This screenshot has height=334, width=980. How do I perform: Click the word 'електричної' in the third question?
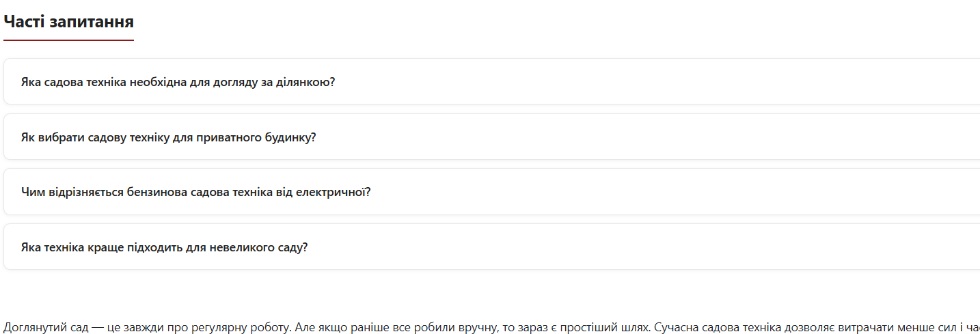tap(333, 192)
